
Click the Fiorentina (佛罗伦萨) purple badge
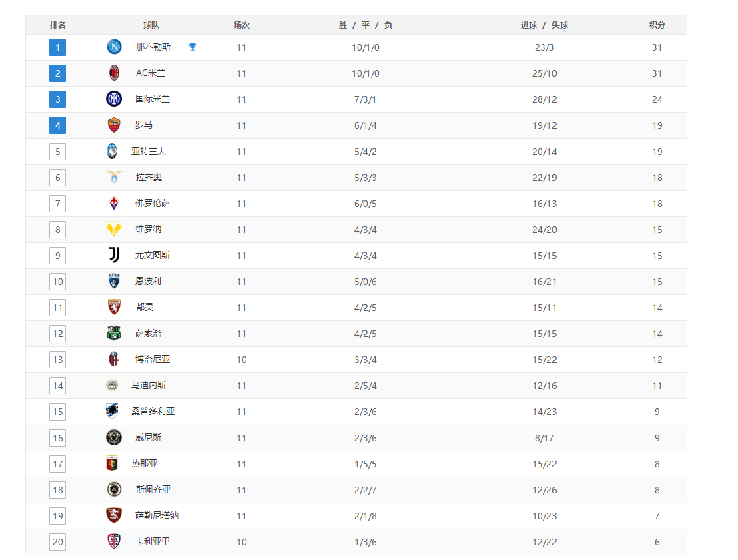tap(114, 203)
